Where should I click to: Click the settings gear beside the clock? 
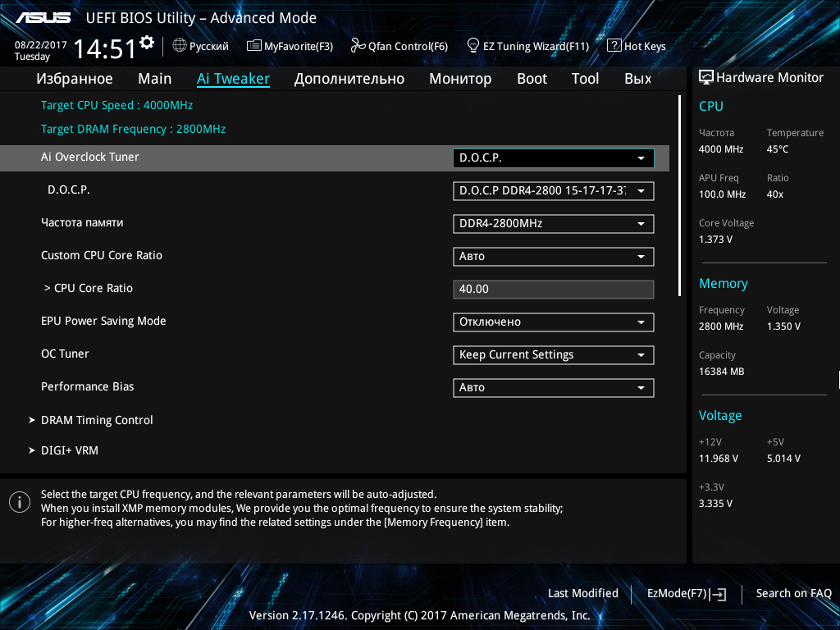[147, 43]
